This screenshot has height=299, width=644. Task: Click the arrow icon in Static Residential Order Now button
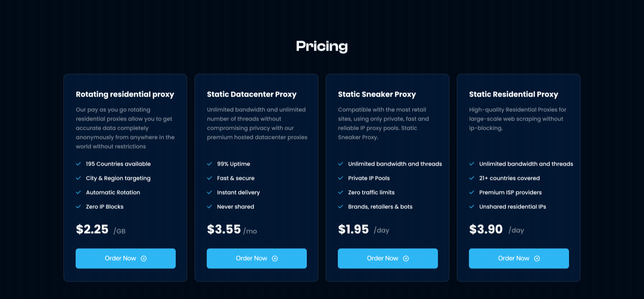tap(537, 259)
